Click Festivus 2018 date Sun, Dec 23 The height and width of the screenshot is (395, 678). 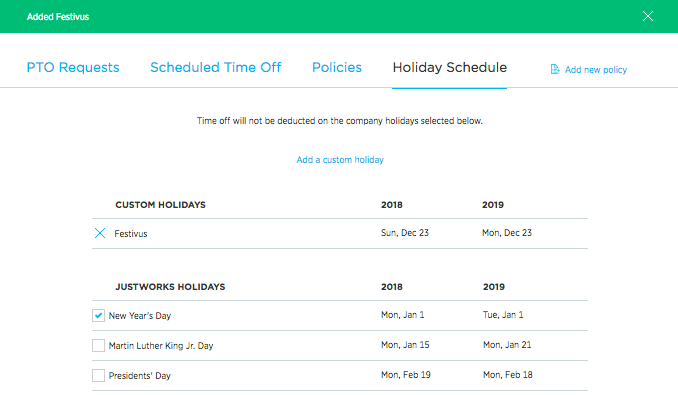pyautogui.click(x=405, y=233)
